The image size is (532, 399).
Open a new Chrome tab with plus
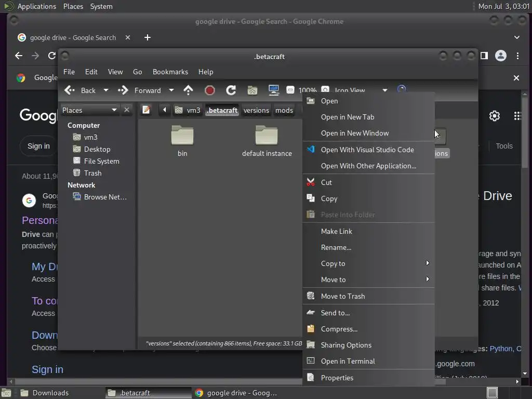(147, 37)
